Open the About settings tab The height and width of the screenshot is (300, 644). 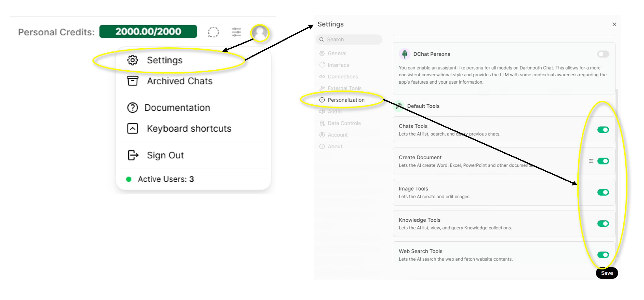tap(348, 147)
